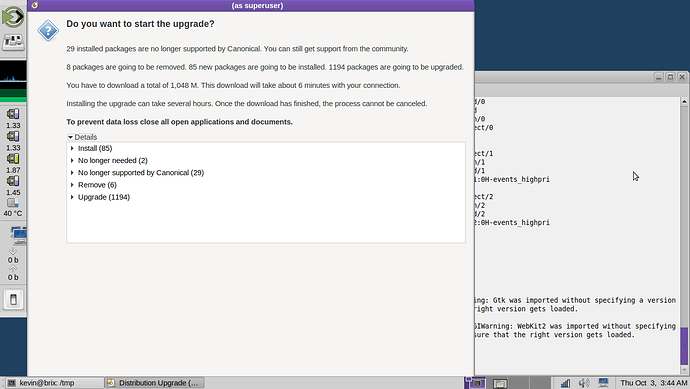This screenshot has height=389, width=690.
Task: Open the volume speaker tray icon
Action: pos(584,383)
